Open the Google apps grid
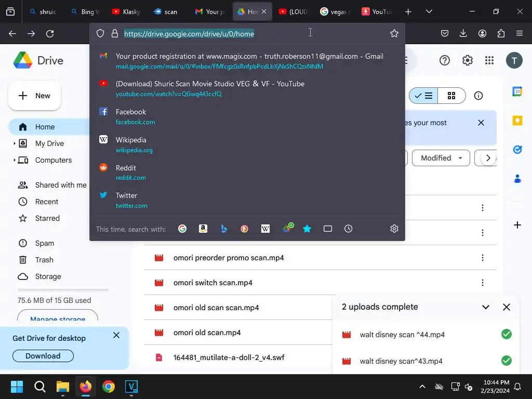 (x=489, y=60)
